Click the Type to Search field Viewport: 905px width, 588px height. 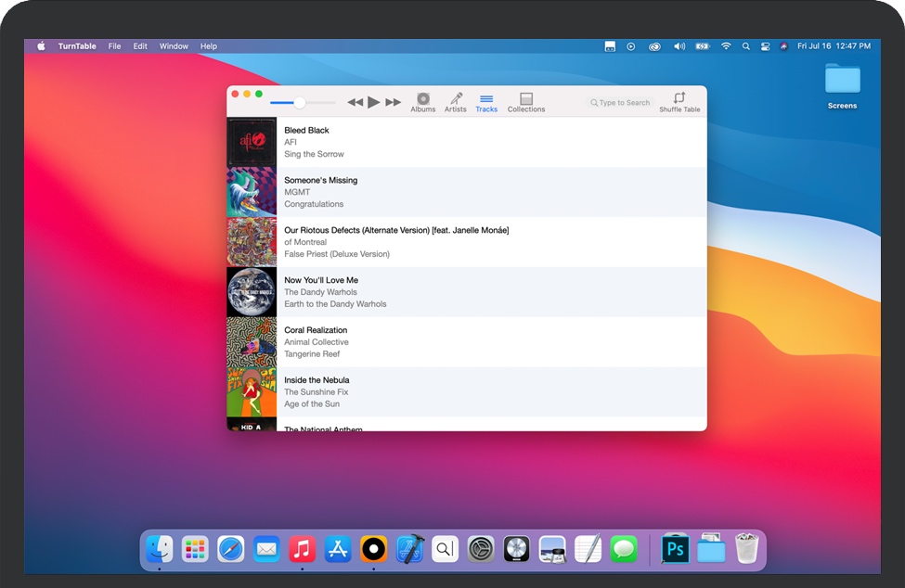624,103
